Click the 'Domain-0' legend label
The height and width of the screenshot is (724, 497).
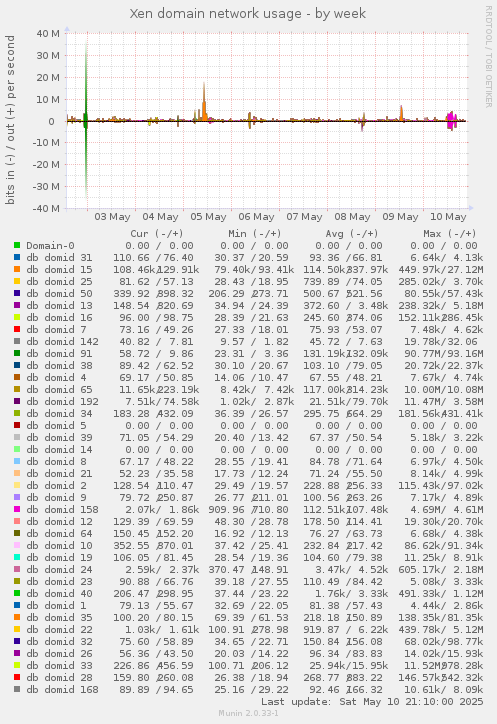pos(50,246)
